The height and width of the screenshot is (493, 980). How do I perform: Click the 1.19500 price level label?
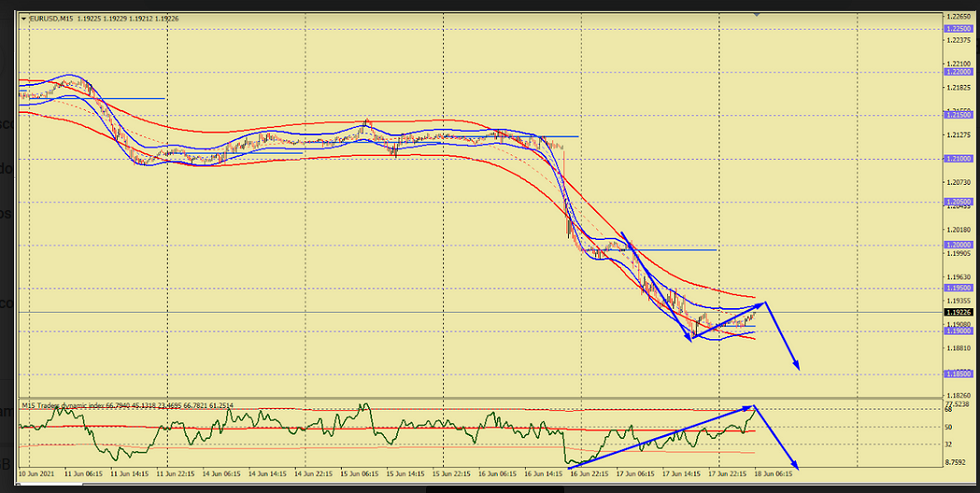958,287
